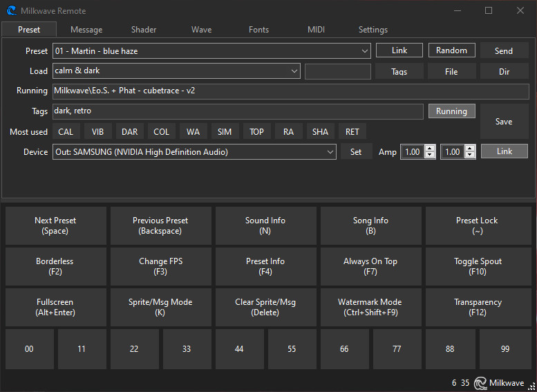
Task: Expand the Preset dropdown list
Action: pos(365,51)
